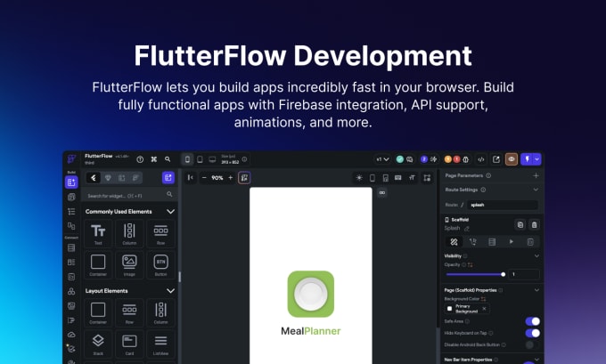Delete the Scaffold with trash icon

click(x=534, y=224)
